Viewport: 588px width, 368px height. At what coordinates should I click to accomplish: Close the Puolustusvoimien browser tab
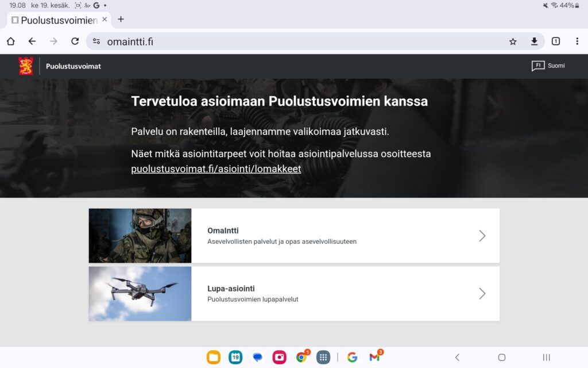tap(105, 20)
